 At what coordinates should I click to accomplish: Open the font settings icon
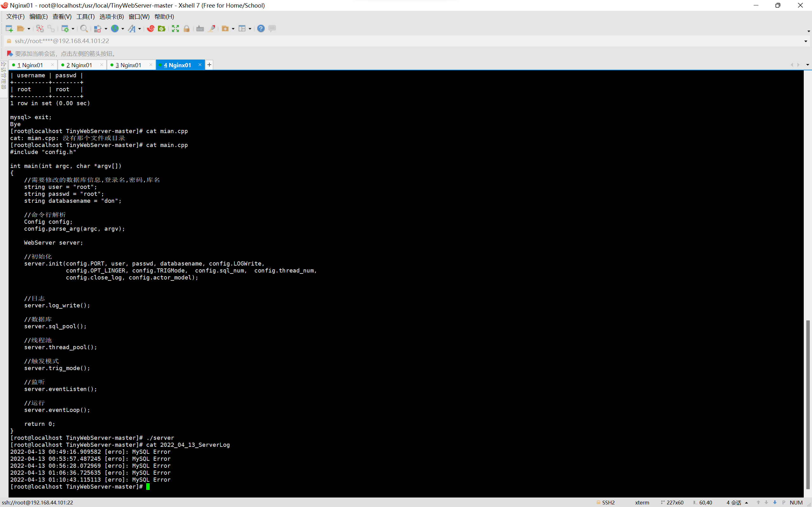click(x=132, y=29)
